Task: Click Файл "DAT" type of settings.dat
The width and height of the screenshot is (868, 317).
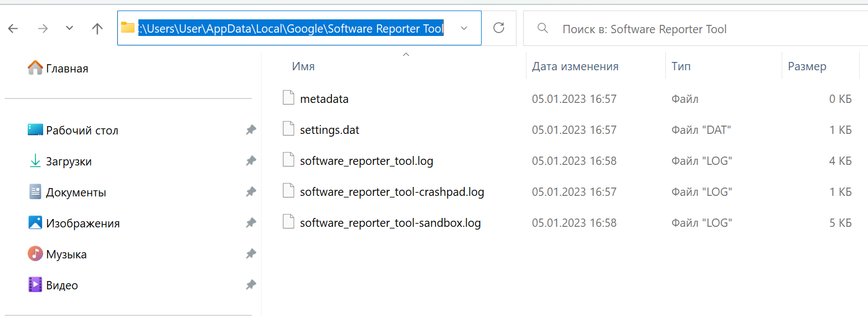Action: tap(702, 130)
